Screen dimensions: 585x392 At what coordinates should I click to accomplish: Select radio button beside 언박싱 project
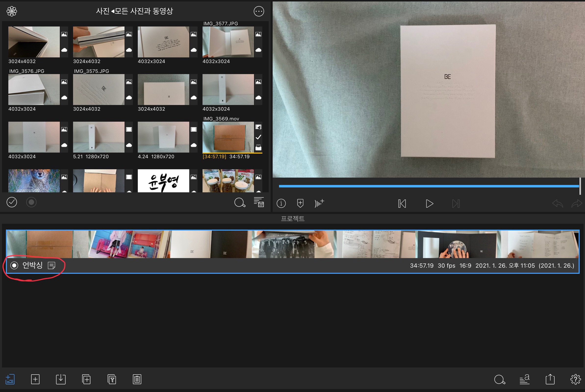point(14,265)
